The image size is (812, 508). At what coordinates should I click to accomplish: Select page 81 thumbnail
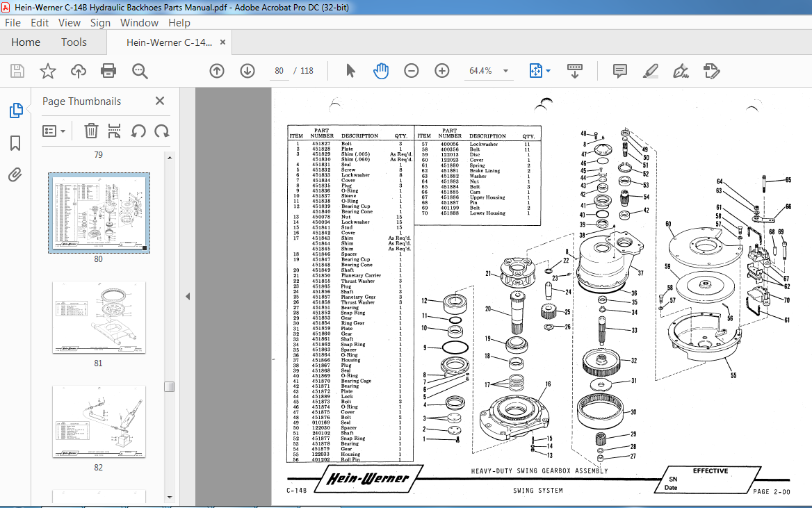pos(99,318)
